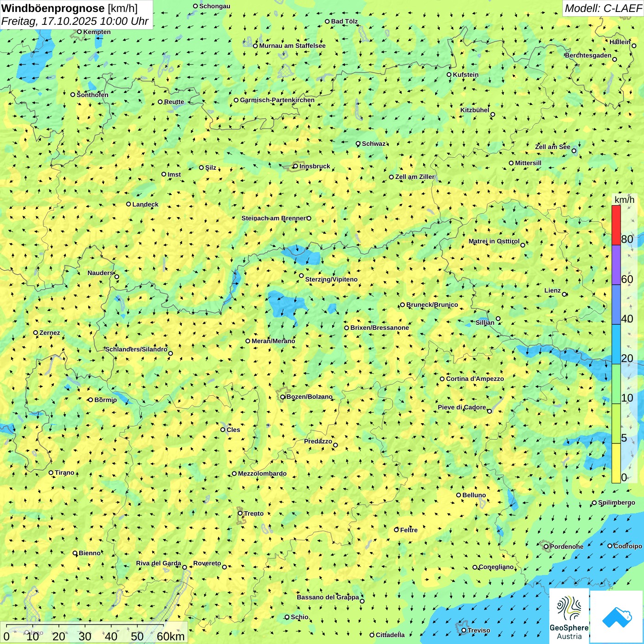Click the red 80 km/h legend color
Screen dimensions: 644x644
(x=616, y=225)
